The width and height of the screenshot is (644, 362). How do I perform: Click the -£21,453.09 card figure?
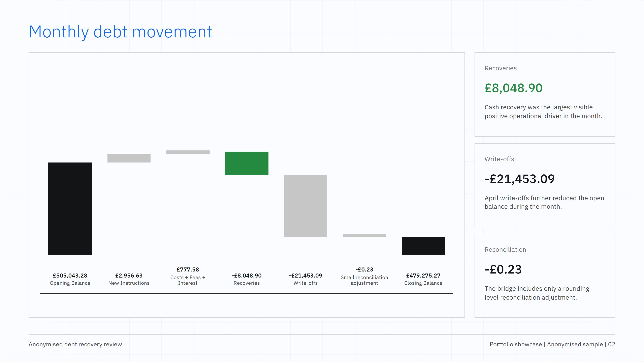(519, 179)
